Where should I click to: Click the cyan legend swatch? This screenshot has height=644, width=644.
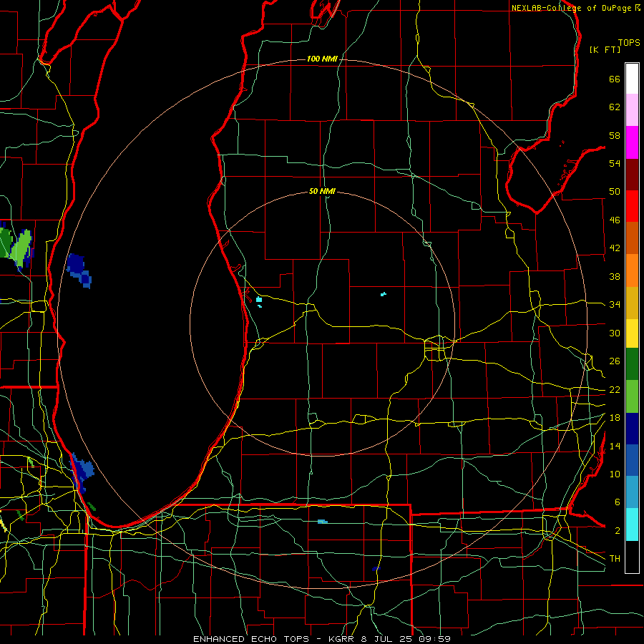pyautogui.click(x=632, y=525)
